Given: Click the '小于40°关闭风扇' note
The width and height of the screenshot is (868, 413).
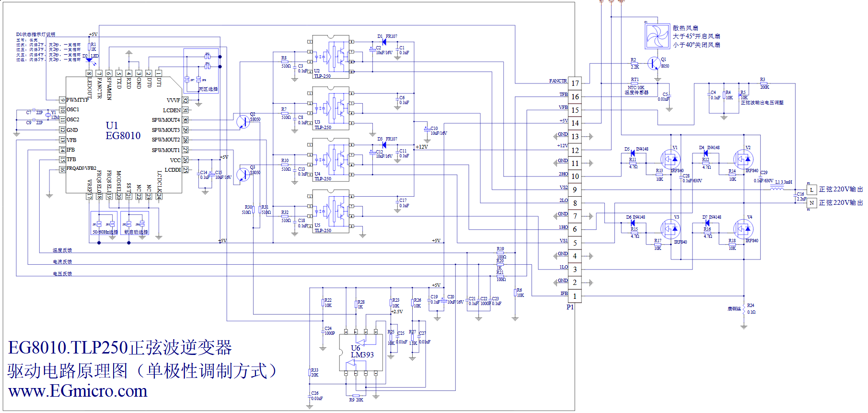Looking at the screenshot, I should pos(696,45).
